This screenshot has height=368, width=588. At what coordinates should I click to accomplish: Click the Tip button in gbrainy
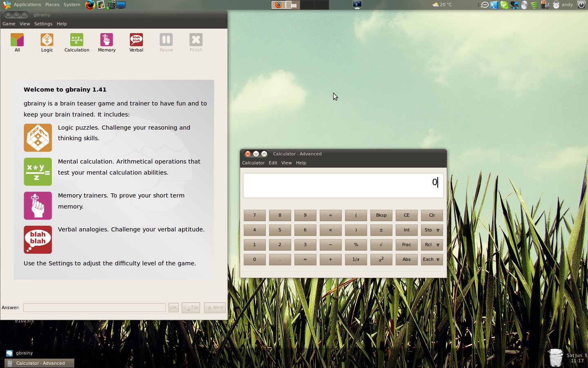pos(191,307)
